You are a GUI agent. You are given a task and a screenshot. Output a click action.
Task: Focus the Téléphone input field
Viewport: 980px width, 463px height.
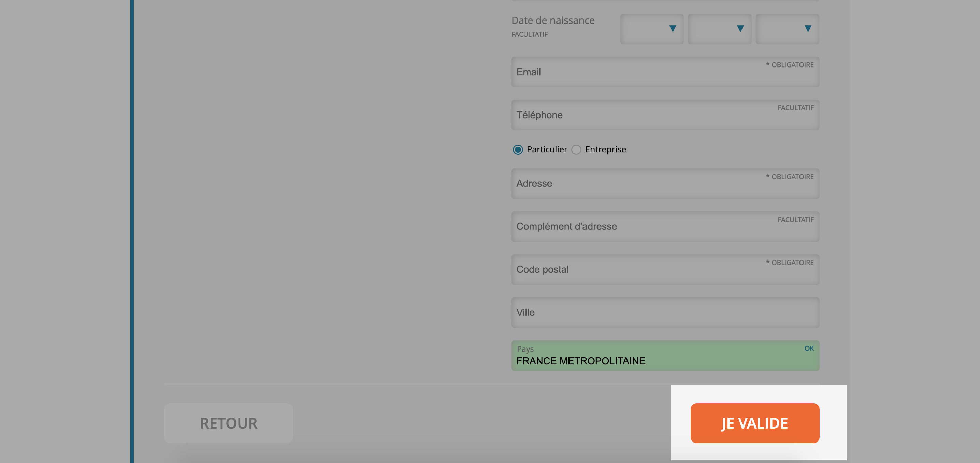665,115
